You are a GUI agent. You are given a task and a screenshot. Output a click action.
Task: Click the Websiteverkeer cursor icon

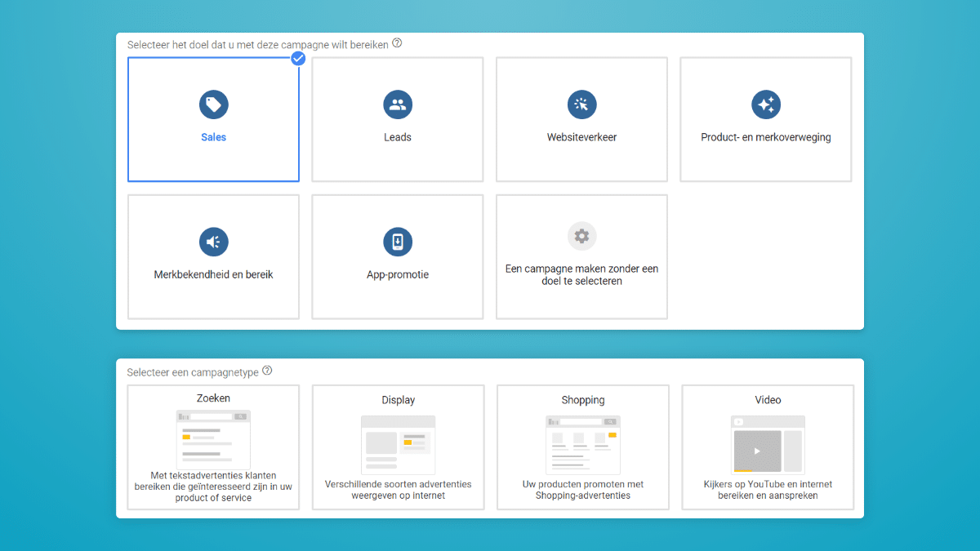coord(581,104)
